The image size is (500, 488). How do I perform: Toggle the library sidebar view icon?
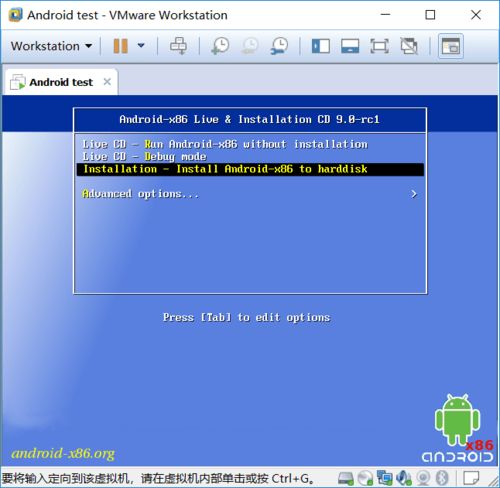tap(321, 46)
